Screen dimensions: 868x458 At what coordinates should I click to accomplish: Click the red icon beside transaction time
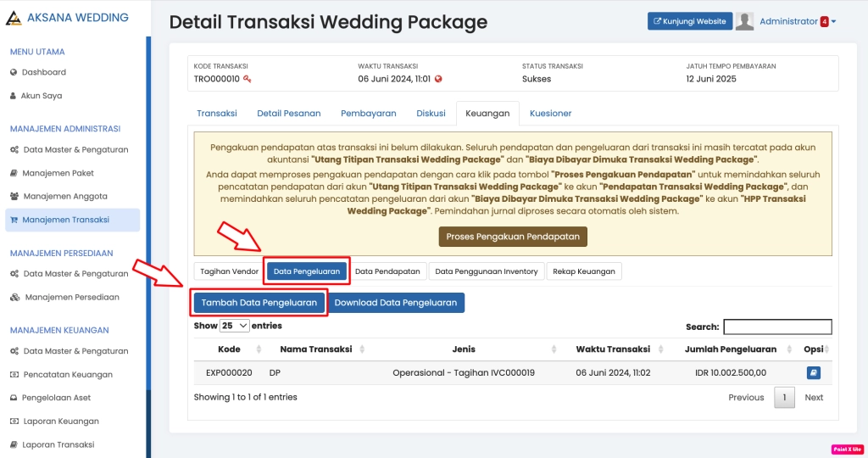tap(438, 79)
